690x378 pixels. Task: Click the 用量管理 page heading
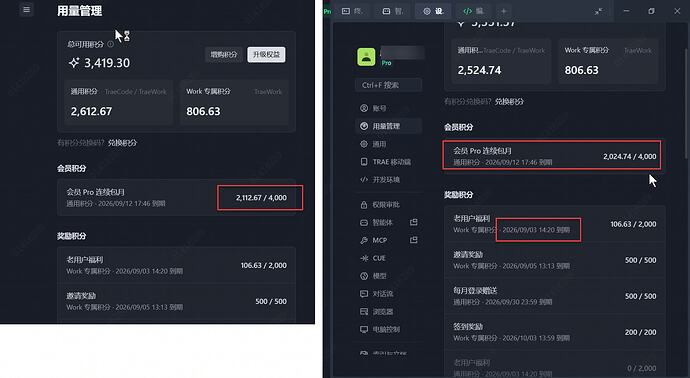[80, 11]
